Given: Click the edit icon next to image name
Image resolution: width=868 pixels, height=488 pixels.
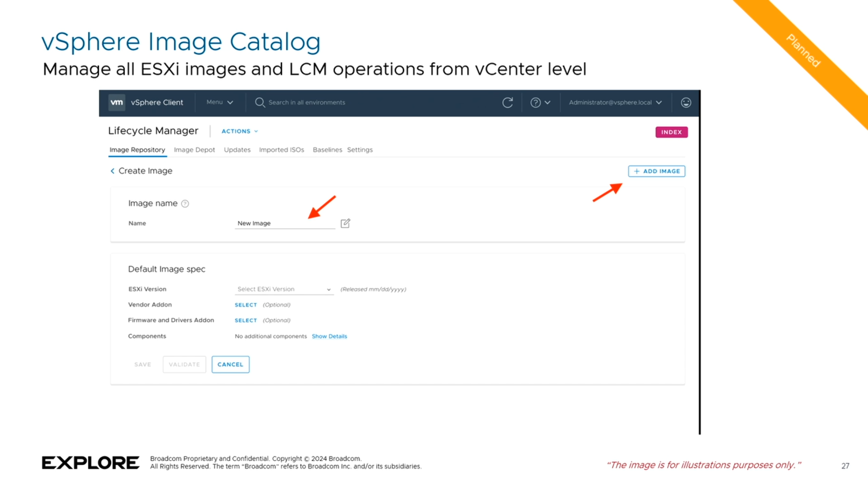Looking at the screenshot, I should [345, 223].
